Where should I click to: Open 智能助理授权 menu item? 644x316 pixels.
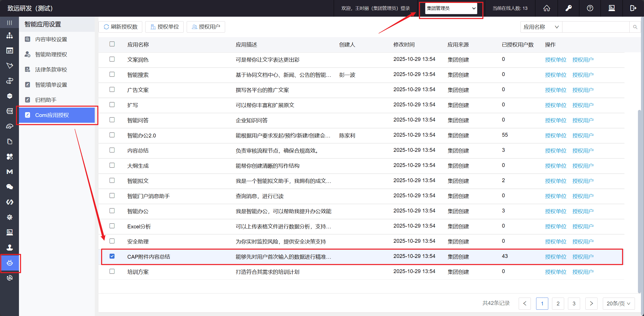coord(57,55)
